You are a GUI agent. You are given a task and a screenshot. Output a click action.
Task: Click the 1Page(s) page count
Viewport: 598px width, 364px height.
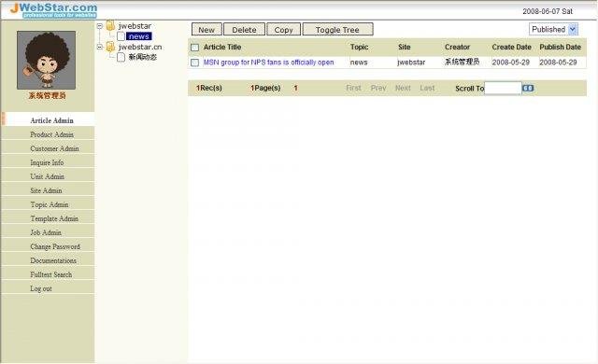[x=265, y=88]
